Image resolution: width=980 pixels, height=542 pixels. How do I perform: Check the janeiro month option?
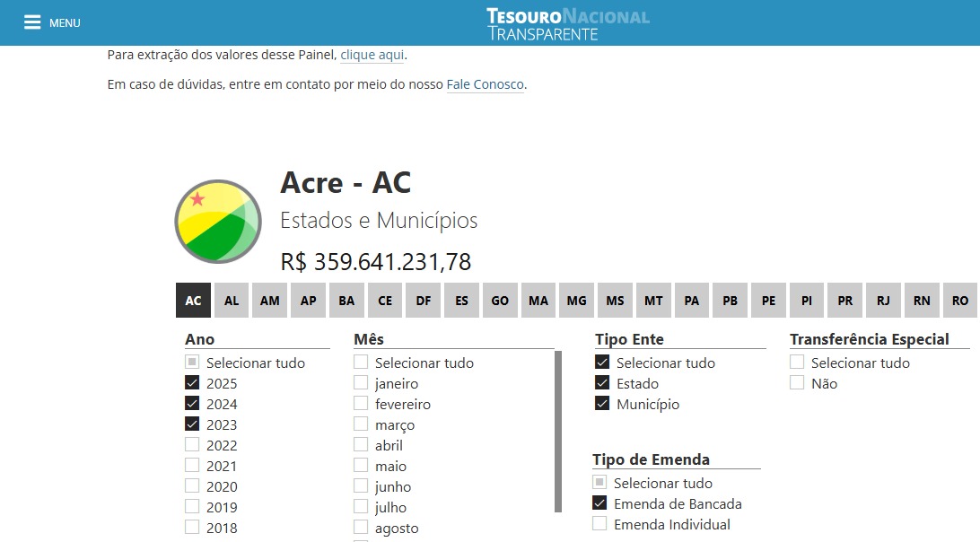tap(361, 383)
